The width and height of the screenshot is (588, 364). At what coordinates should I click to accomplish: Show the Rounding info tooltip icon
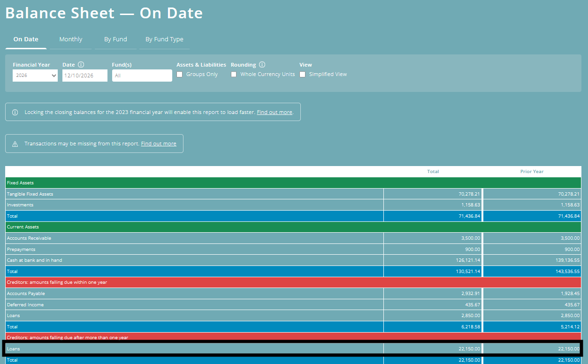[262, 65]
